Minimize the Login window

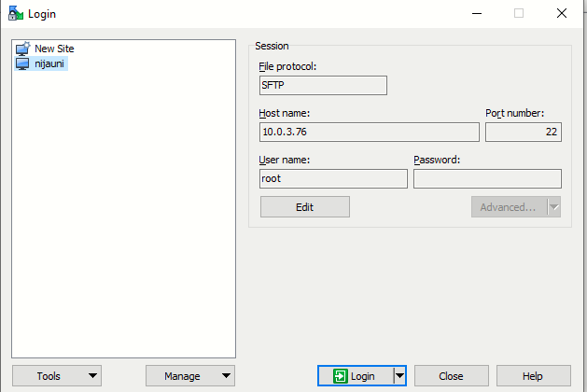tap(477, 14)
